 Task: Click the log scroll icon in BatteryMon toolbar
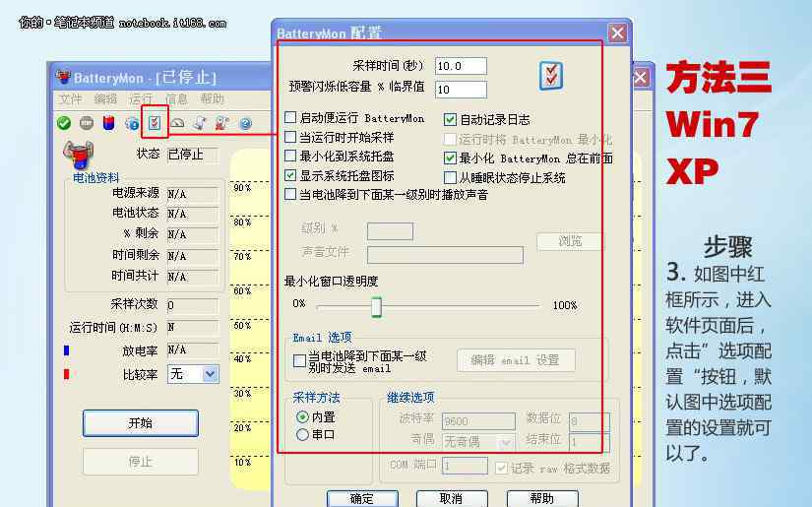(200, 123)
